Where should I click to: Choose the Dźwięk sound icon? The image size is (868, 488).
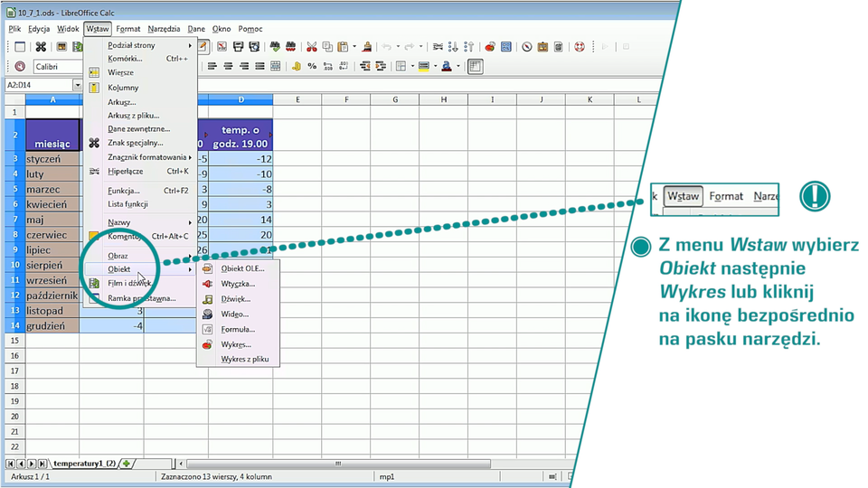tap(207, 299)
